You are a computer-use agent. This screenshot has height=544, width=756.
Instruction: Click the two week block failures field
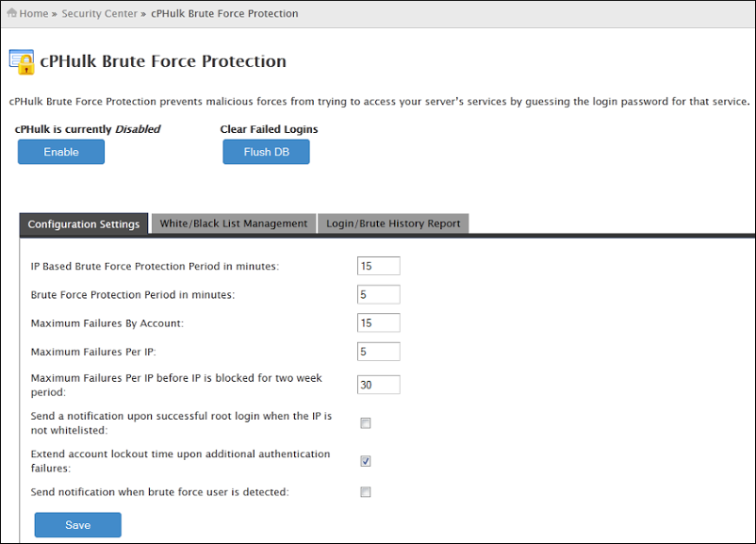pos(379,385)
